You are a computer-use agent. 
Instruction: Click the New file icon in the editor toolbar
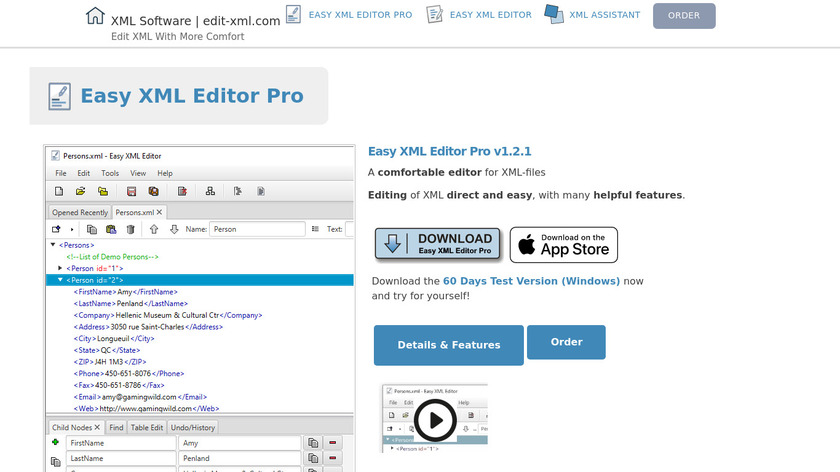(59, 191)
